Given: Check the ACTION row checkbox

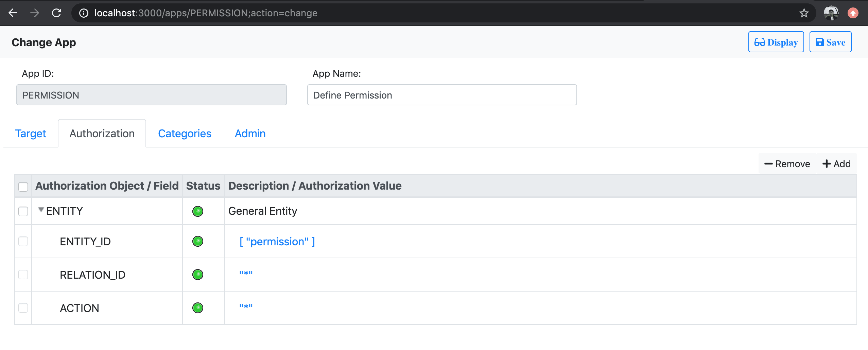Looking at the screenshot, I should click(x=23, y=308).
